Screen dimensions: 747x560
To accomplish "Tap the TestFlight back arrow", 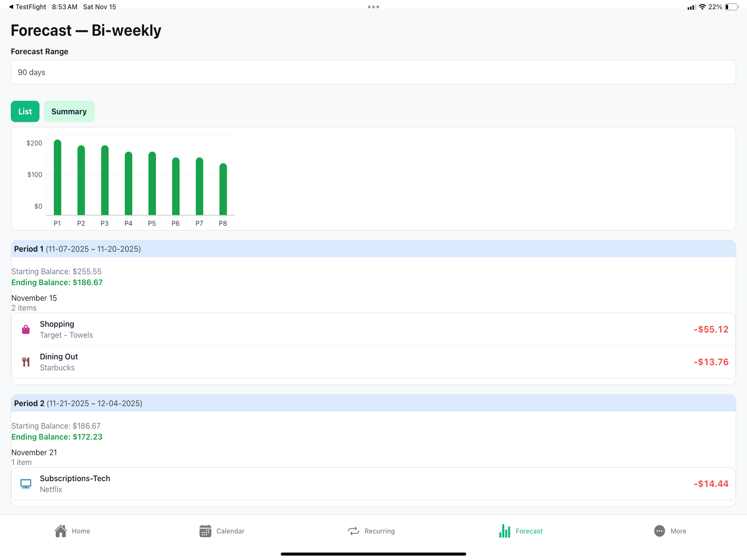I will tap(11, 7).
